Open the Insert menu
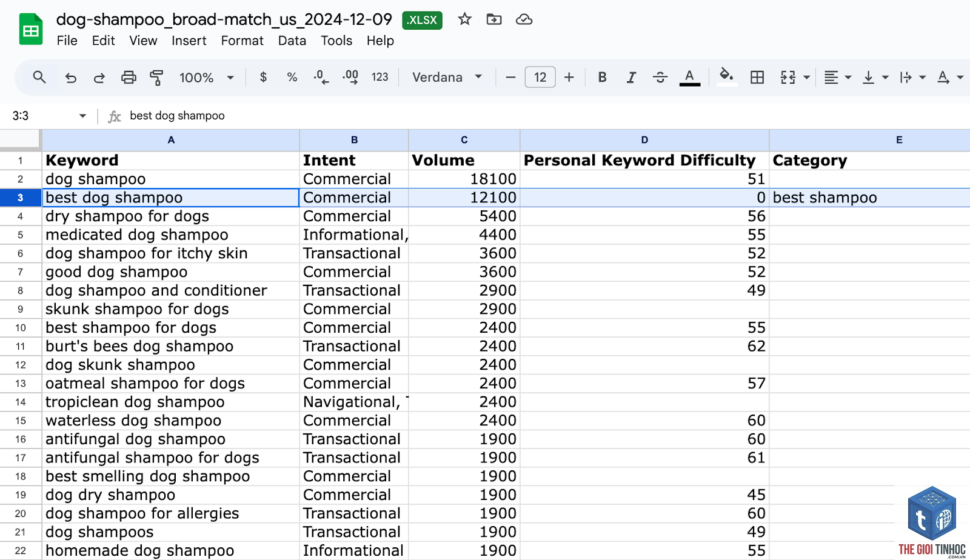This screenshot has height=560, width=970. [x=189, y=41]
